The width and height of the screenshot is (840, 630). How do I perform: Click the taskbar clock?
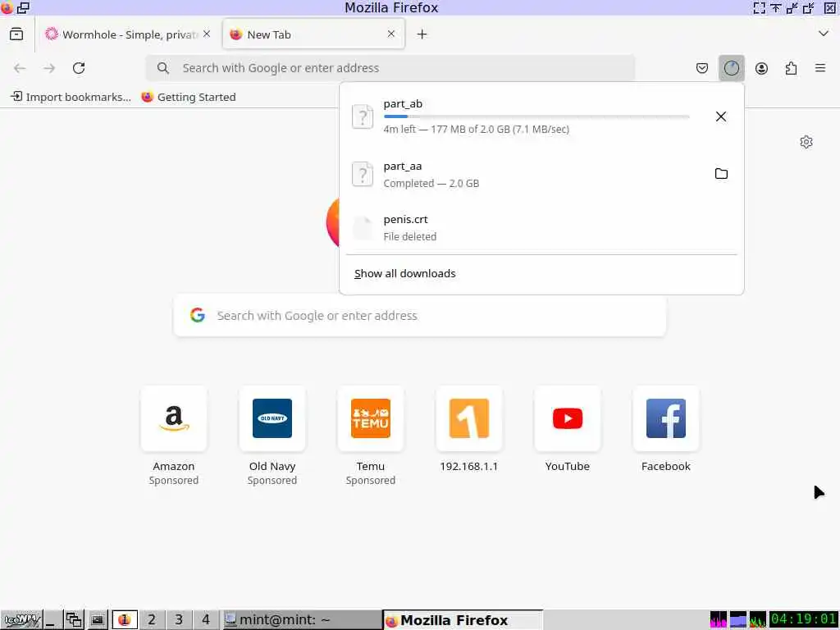(x=804, y=620)
